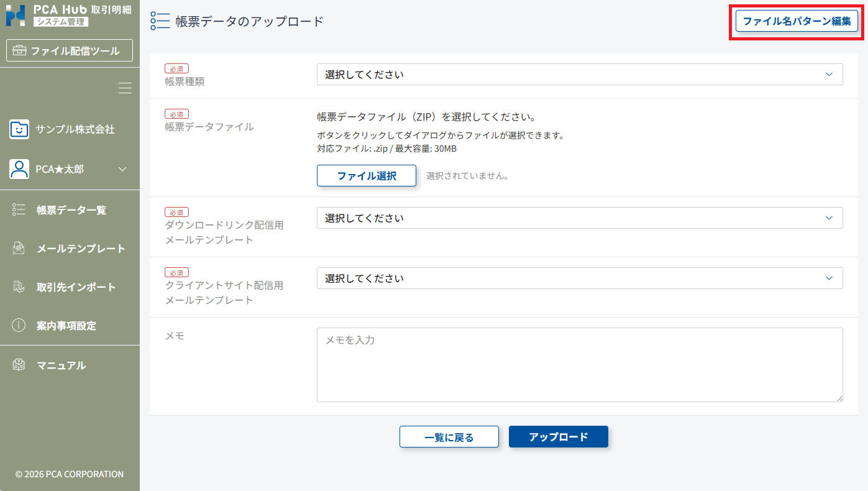Open ダウンロードリンク配信用メールテンプレート dropdown
Viewport: 868px width, 491px height.
click(x=579, y=218)
